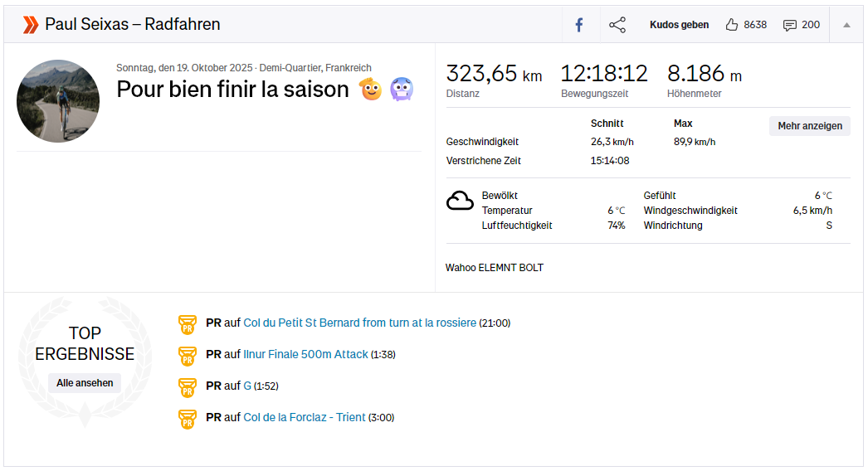Click the PR medal beside Col de la Forclaz

(x=188, y=418)
